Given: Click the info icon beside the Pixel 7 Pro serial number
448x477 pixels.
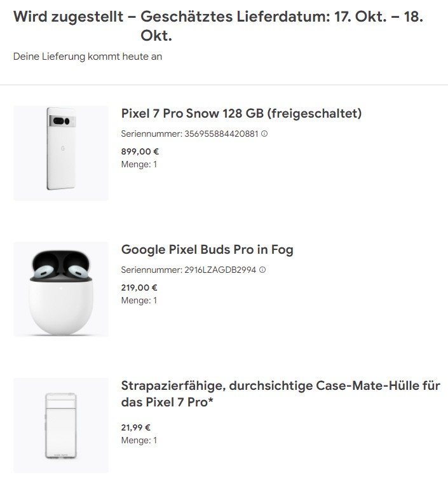Looking at the screenshot, I should click(x=264, y=134).
